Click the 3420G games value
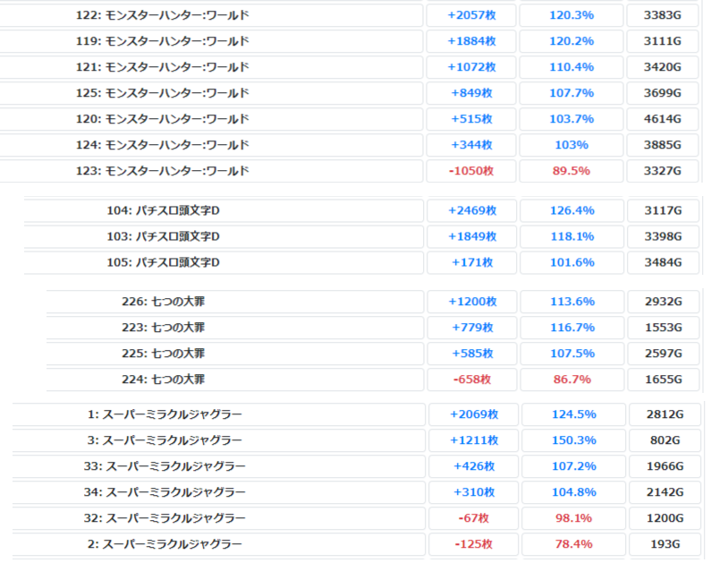 coord(663,67)
